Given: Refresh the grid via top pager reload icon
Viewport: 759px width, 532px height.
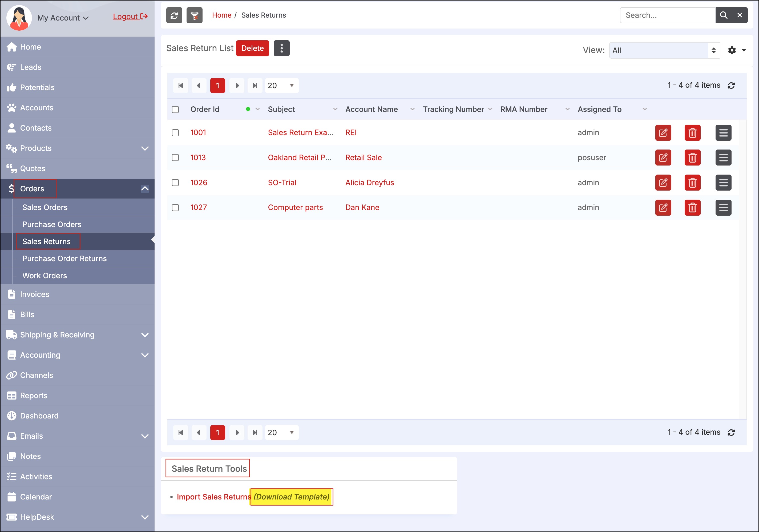Looking at the screenshot, I should click(x=731, y=86).
